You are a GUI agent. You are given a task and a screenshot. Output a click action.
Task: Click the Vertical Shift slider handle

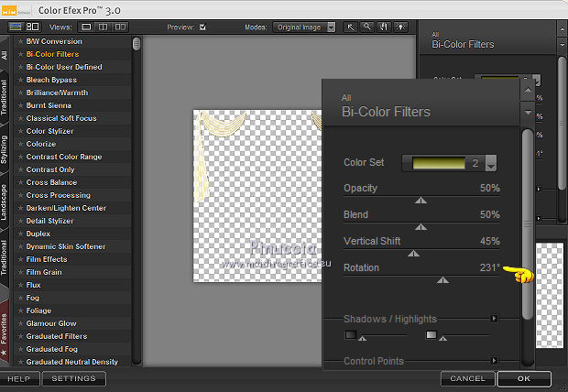(413, 254)
